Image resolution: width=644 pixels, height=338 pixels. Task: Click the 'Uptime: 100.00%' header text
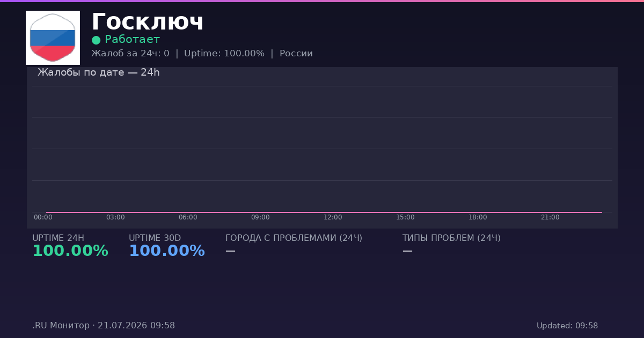click(x=224, y=54)
